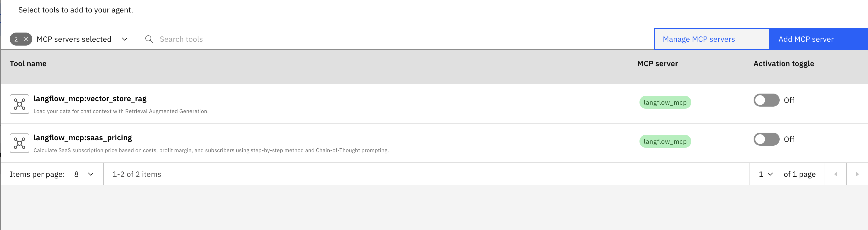Open the items per page dropdown

pyautogui.click(x=84, y=174)
